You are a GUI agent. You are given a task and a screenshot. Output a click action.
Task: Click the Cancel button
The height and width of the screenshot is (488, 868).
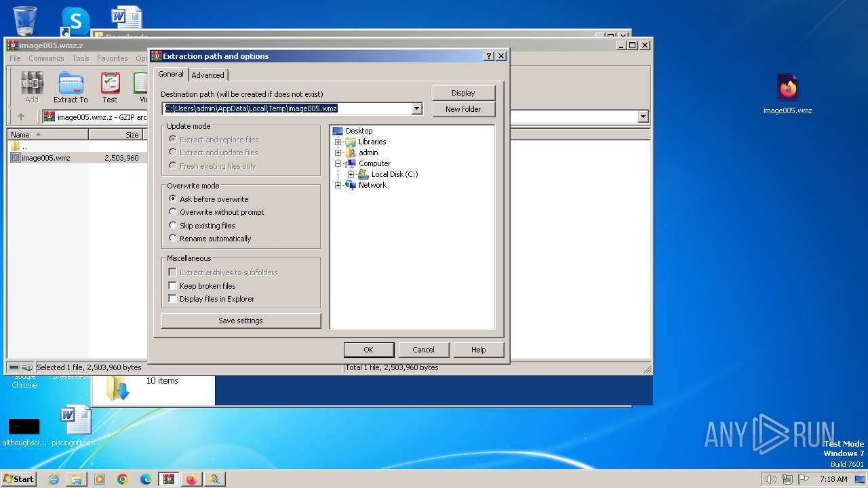click(x=423, y=350)
